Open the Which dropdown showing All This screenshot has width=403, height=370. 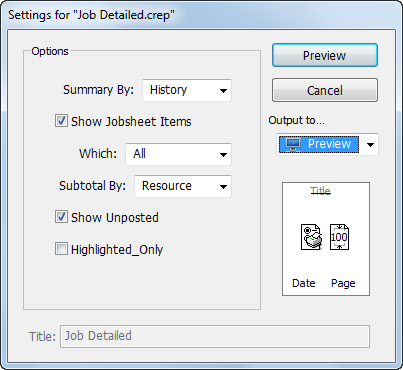click(x=178, y=154)
